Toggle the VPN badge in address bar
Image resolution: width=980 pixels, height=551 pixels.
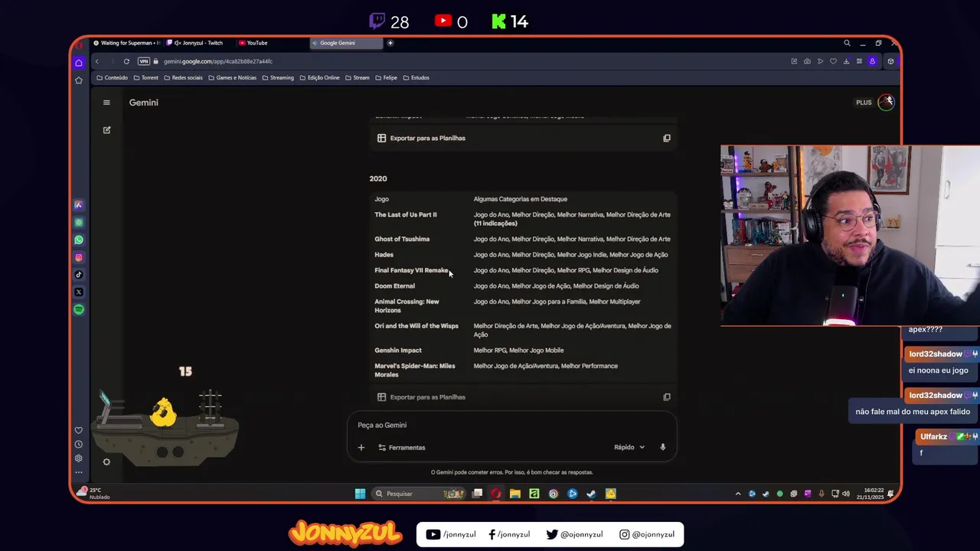pos(144,61)
